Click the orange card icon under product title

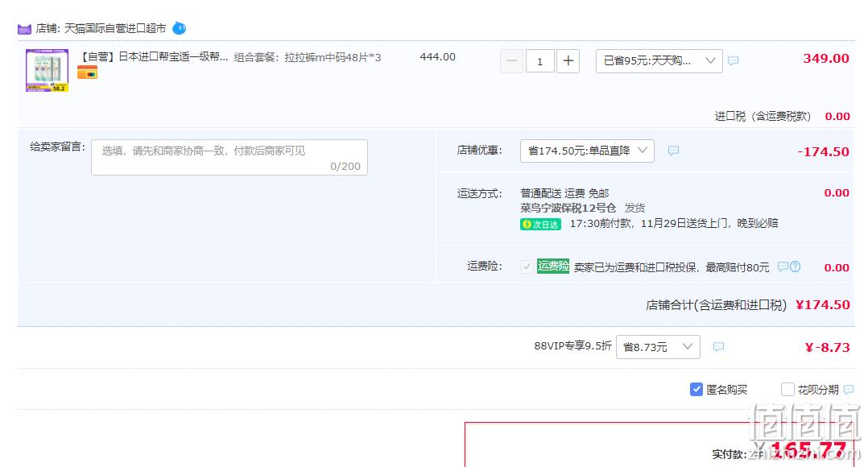coord(87,72)
